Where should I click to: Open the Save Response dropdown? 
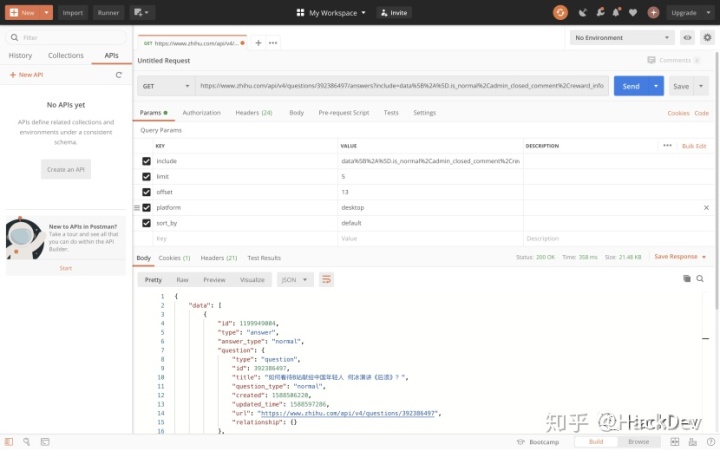coord(680,257)
